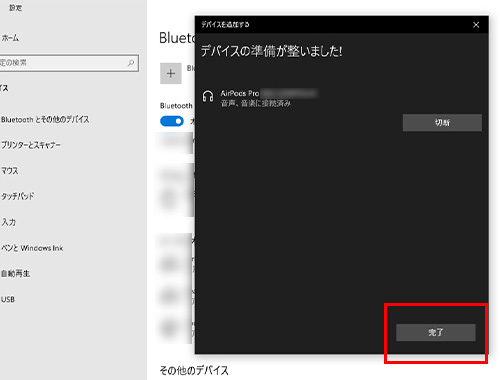Close the デバイスを追加する dialog

click(x=476, y=25)
